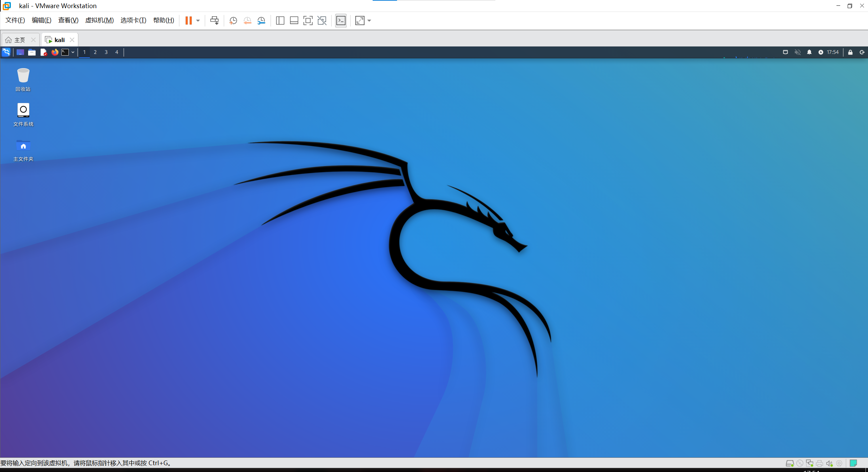Click the VMware Workstation title bar logo
The width and height of the screenshot is (868, 472).
(7, 6)
